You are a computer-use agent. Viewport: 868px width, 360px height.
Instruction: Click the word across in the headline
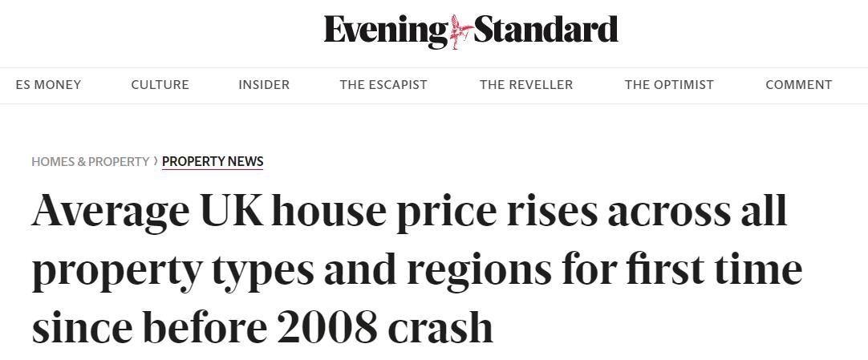(668, 213)
